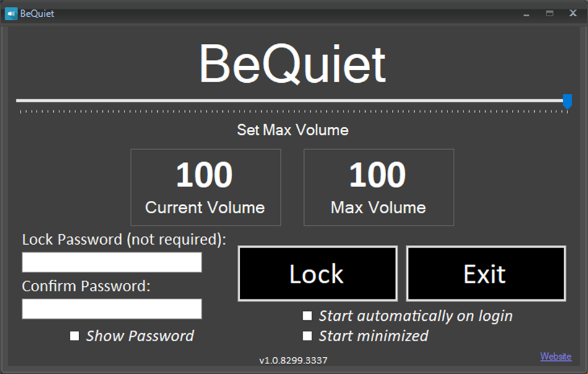Click inside the Lock Password field

[x=111, y=261]
